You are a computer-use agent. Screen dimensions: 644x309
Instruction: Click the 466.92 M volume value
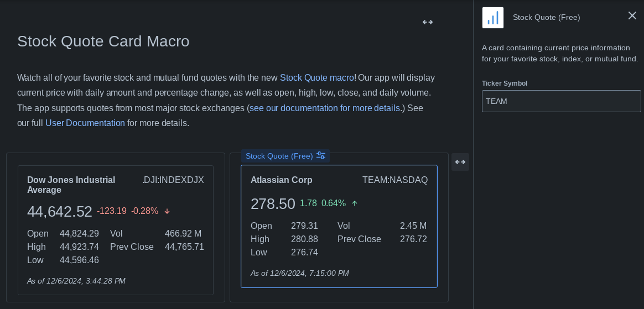183,233
